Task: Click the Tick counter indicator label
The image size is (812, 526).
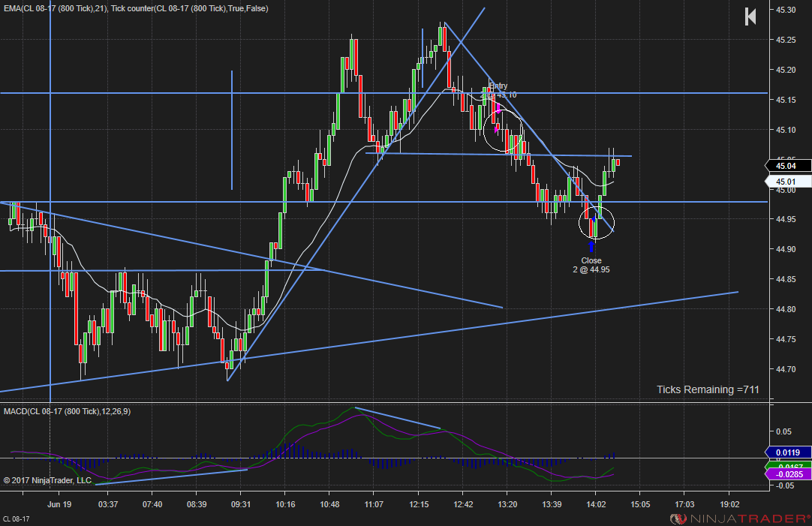Action: click(x=190, y=8)
